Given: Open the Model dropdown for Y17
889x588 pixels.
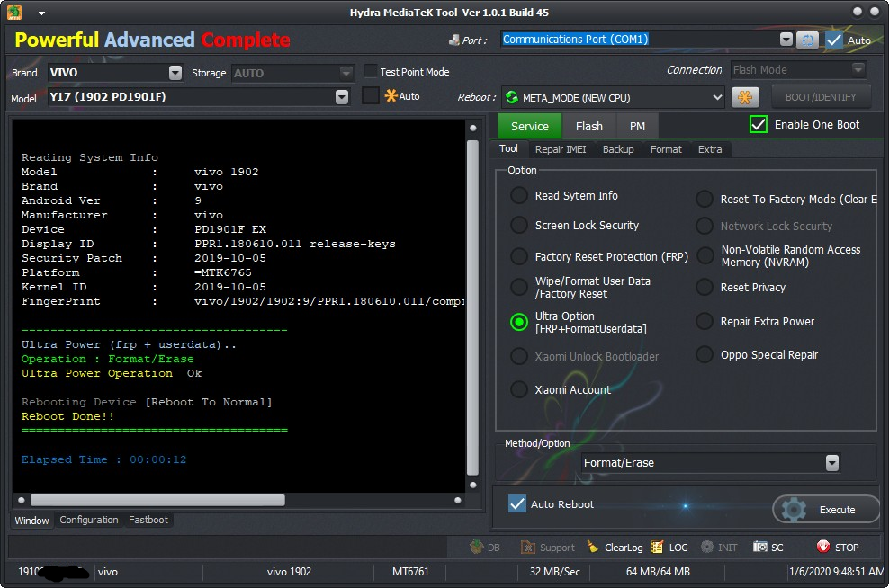Looking at the screenshot, I should pos(341,97).
